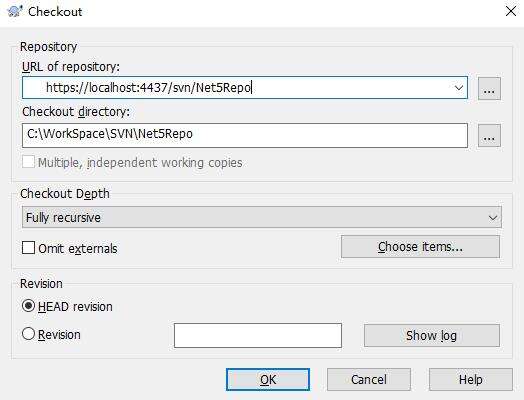Viewport: 524px width, 400px height.
Task: Browse for repository URL with ellipsis button
Action: tap(489, 89)
